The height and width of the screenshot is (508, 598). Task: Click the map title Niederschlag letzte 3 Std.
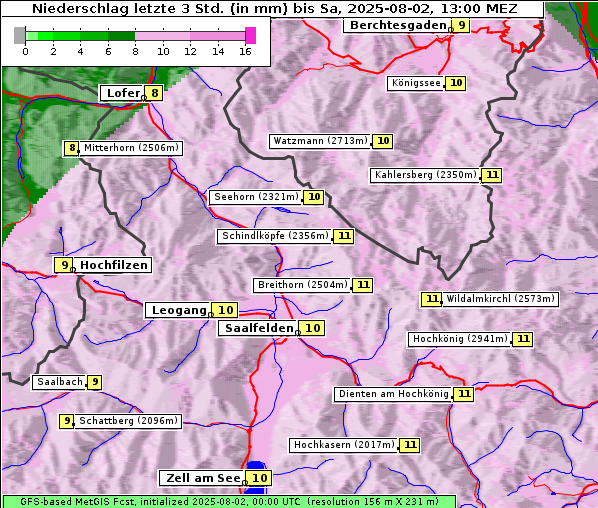click(274, 8)
